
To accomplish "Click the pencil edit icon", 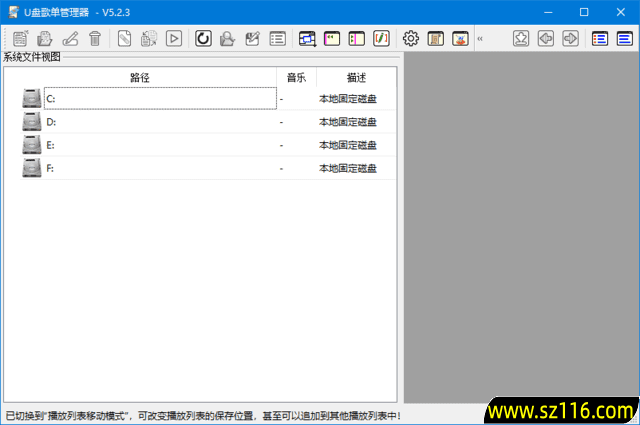I will click(x=70, y=38).
